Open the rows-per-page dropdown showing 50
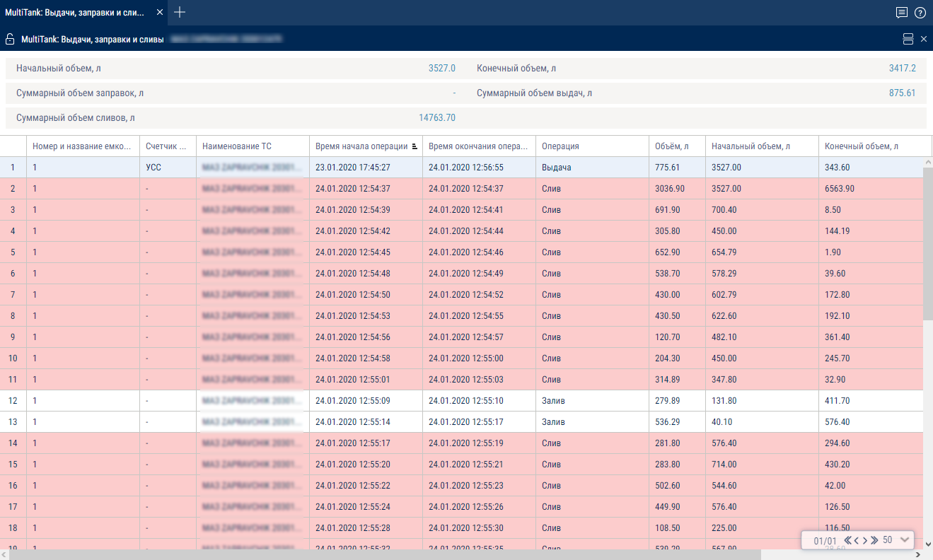933x560 pixels. [x=896, y=540]
